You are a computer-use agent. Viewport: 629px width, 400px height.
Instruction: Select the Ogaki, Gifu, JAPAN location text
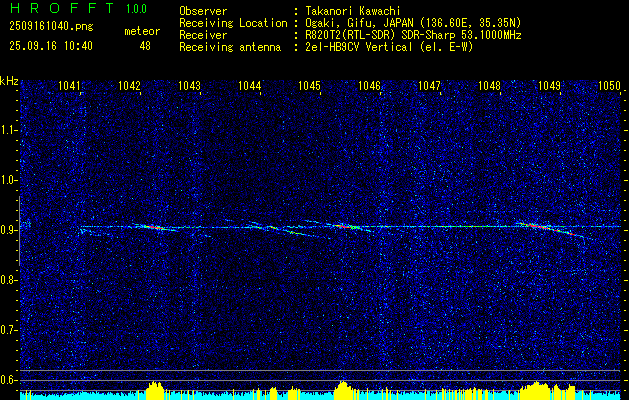[x=413, y=23]
